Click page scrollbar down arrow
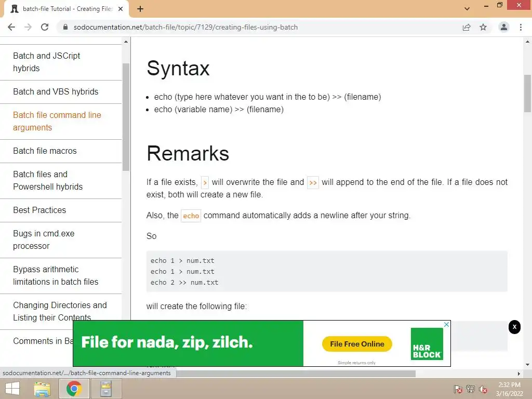This screenshot has width=532, height=399. 527,365
